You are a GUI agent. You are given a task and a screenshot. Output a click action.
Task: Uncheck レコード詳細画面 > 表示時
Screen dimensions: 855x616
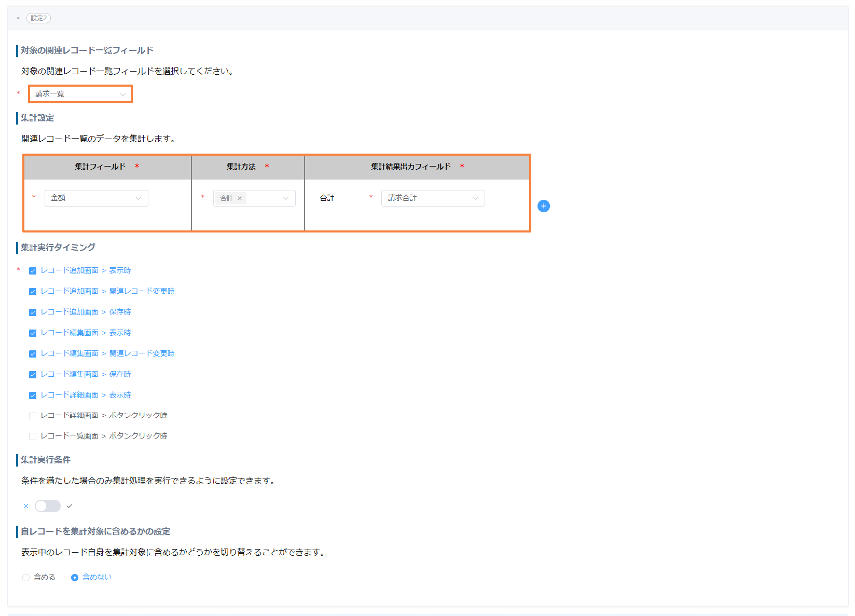pyautogui.click(x=33, y=395)
